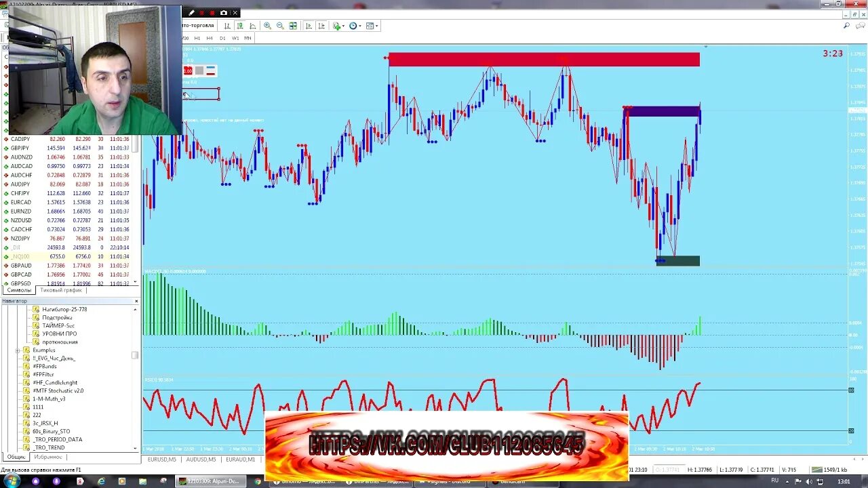Screen dimensions: 868x488
Task: Select ТАЙМЕР-Sec indicator in Navigator
Action: tap(58, 325)
